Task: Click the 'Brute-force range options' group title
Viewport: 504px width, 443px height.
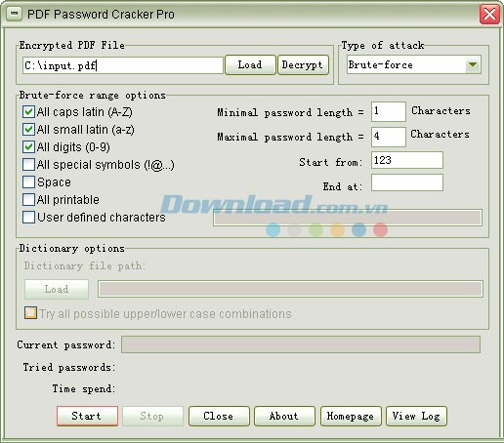Action: (x=92, y=96)
